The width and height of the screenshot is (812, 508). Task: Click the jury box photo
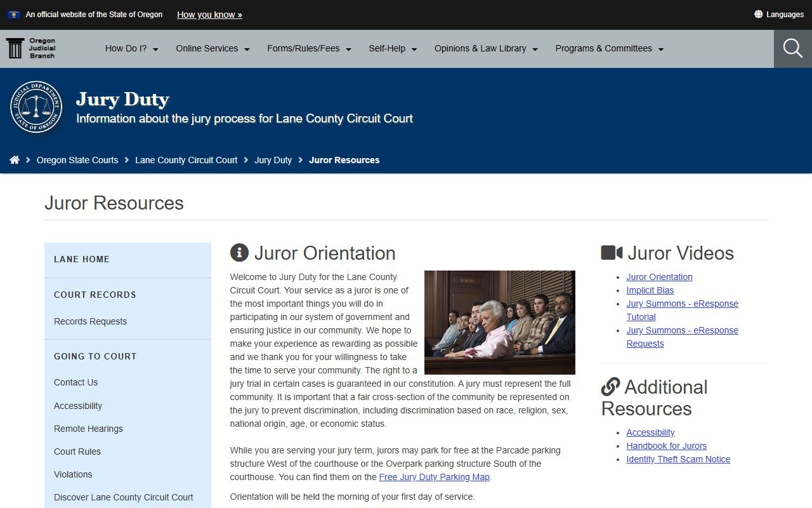(x=500, y=323)
